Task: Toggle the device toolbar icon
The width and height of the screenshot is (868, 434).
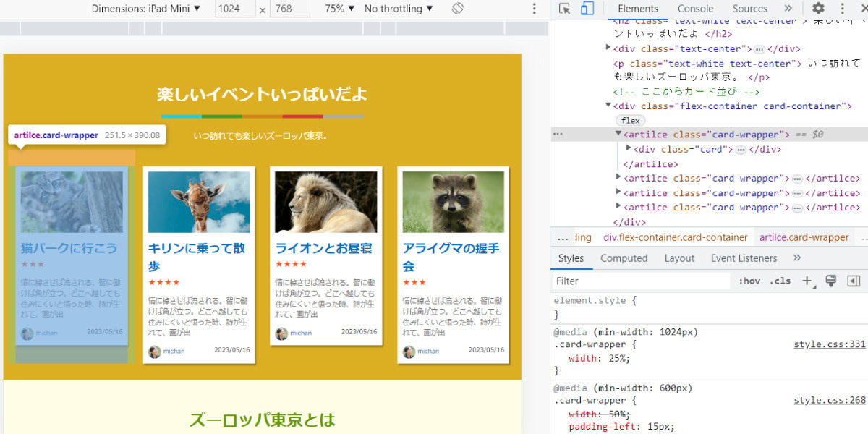Action: point(587,9)
